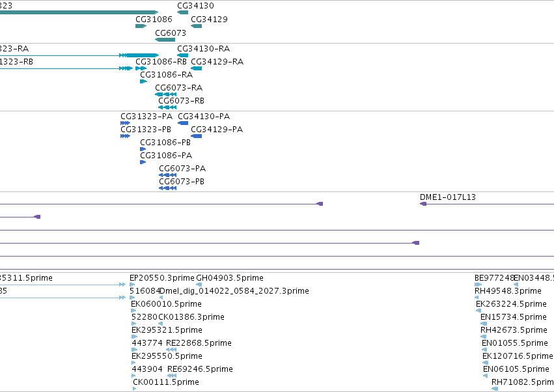554x392 pixels.
Task: Select the EK060010.5prime EST label
Action: (x=167, y=304)
